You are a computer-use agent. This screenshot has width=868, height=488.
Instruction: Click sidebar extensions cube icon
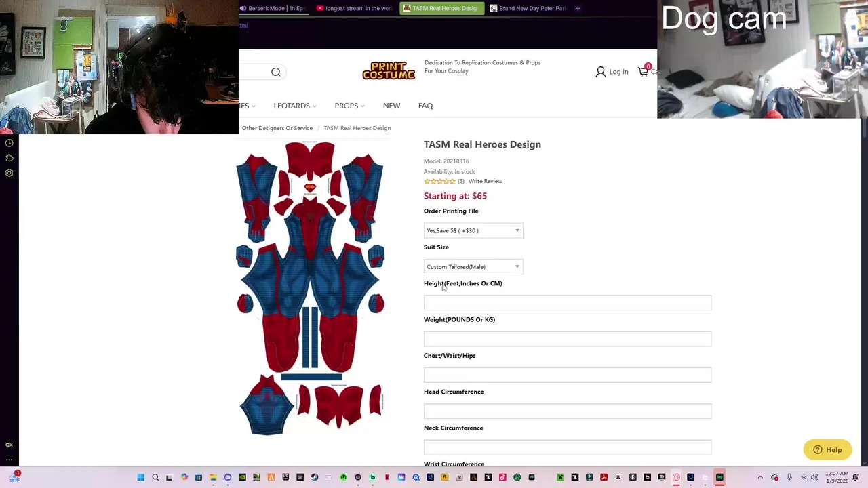(x=9, y=158)
